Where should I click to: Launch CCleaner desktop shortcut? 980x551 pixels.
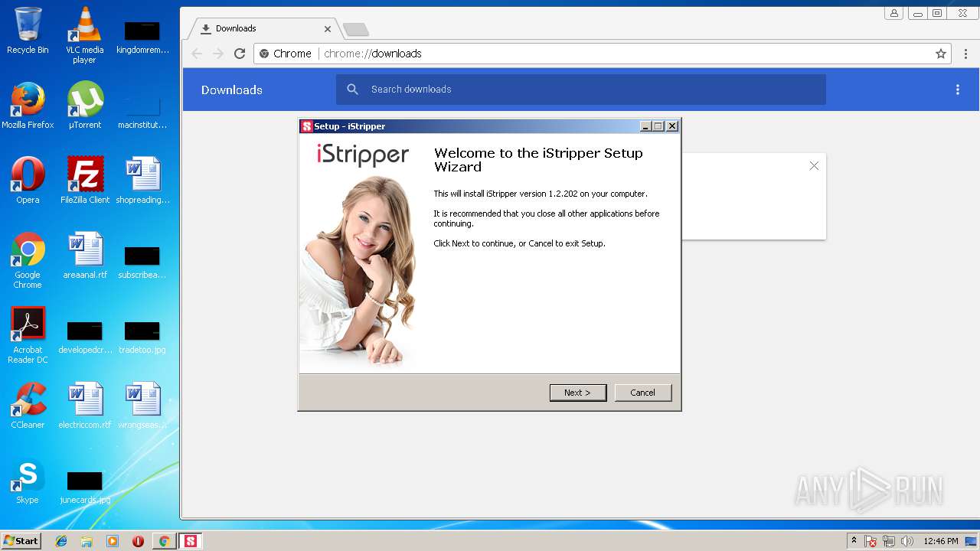tap(28, 406)
